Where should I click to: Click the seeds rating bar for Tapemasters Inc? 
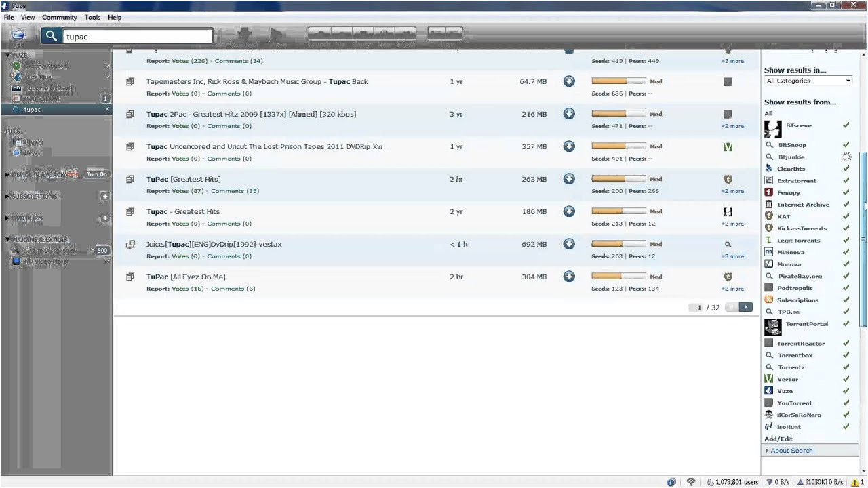(x=619, y=81)
